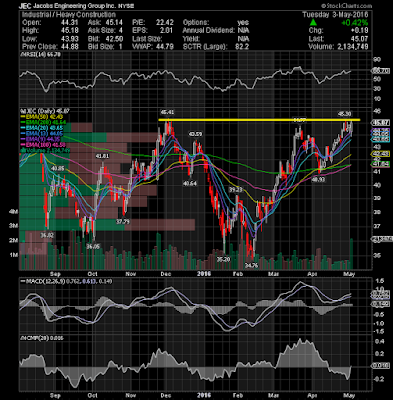Click the Chg value +0.19
This screenshot has height=400, width=393.
click(360, 30)
